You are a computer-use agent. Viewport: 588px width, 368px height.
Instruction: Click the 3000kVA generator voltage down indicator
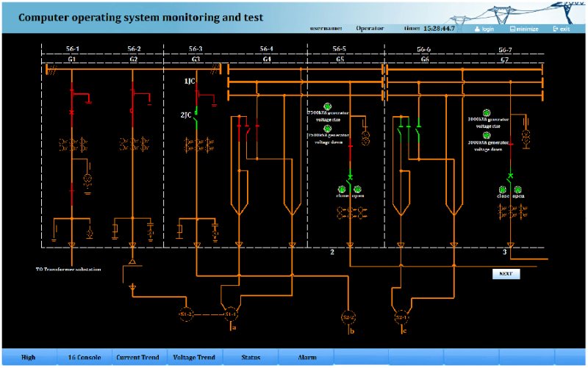pos(487,136)
